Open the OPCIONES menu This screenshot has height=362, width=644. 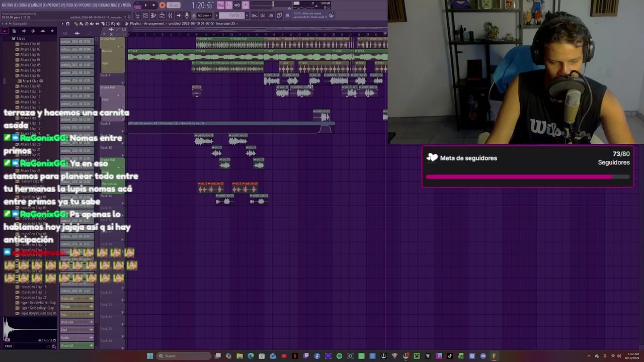[x=87, y=5]
